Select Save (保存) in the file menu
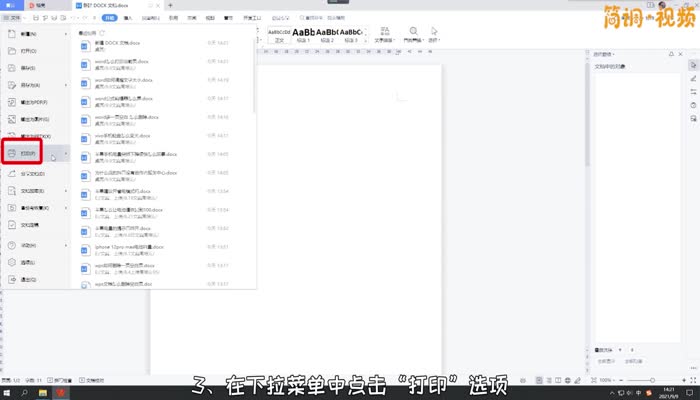 (x=35, y=68)
